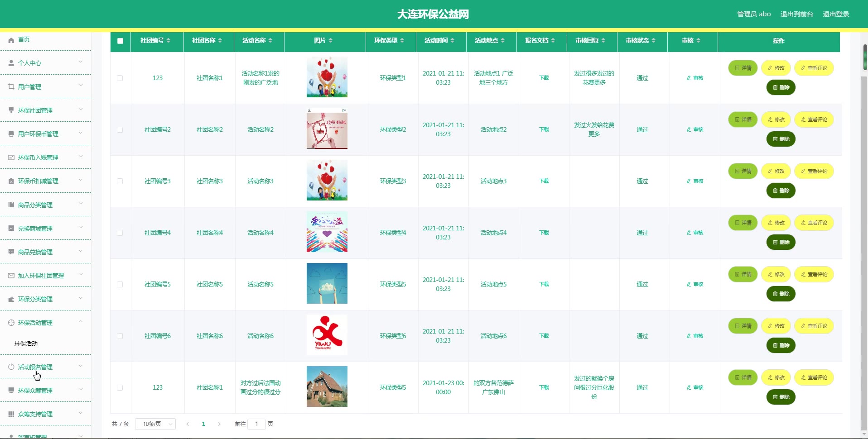Viewport: 868px width, 439px height.
Task: Expand the 环保币入账管理 menu chevron
Action: (x=81, y=156)
